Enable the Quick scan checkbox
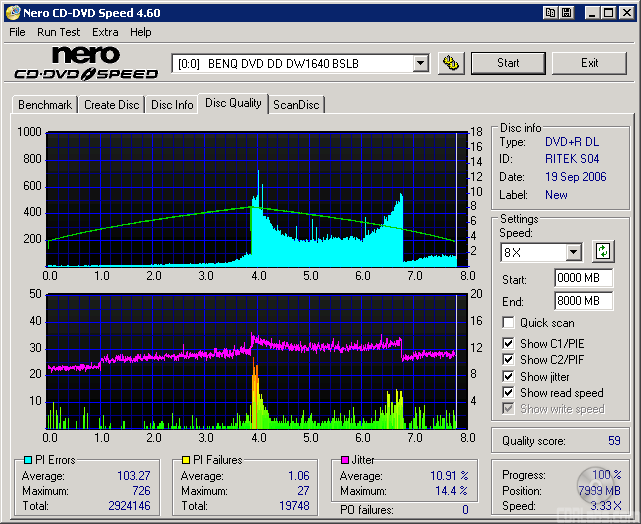This screenshot has height=524, width=641. tap(509, 323)
